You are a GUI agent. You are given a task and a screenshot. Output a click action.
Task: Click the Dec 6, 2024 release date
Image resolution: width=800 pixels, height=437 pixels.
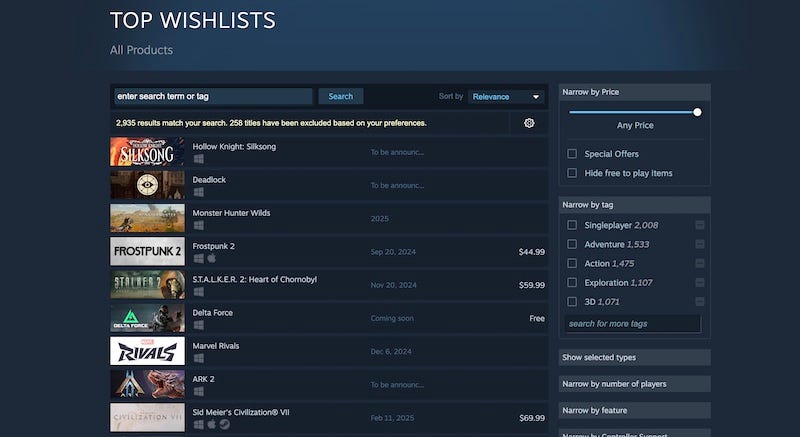pyautogui.click(x=391, y=351)
